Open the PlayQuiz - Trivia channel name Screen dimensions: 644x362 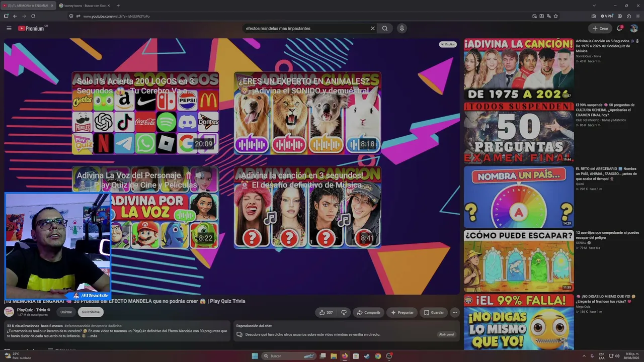coord(31,310)
